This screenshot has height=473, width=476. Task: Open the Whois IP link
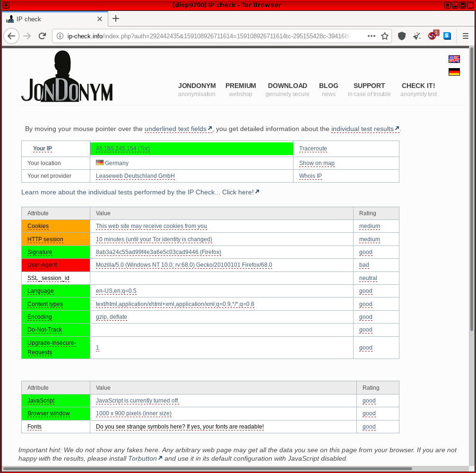pyautogui.click(x=310, y=176)
